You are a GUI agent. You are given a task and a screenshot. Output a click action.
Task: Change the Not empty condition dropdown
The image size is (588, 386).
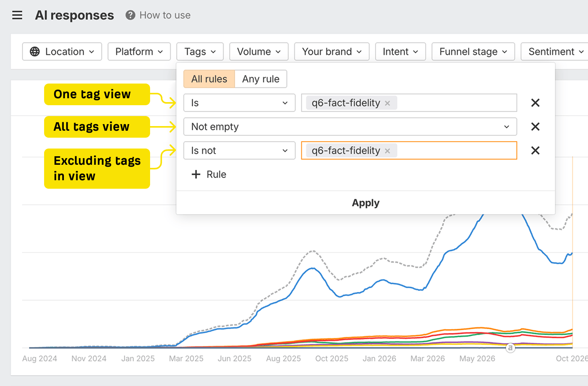pos(350,126)
